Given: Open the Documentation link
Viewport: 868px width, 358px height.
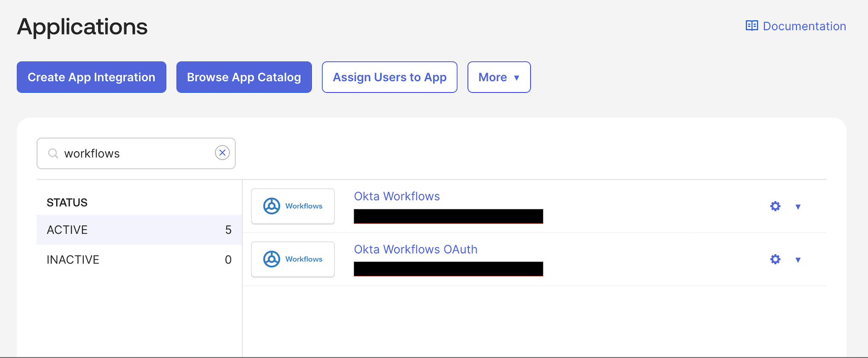Looking at the screenshot, I should (796, 26).
